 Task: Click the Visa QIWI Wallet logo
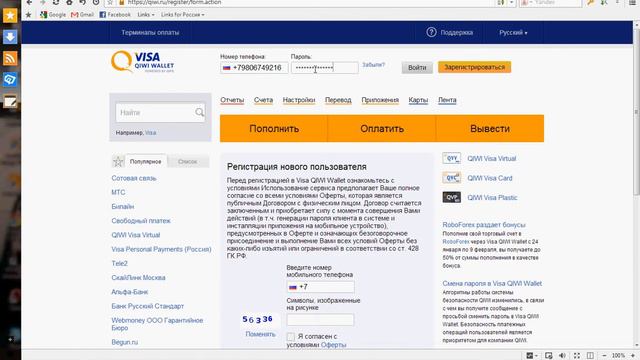[x=142, y=62]
